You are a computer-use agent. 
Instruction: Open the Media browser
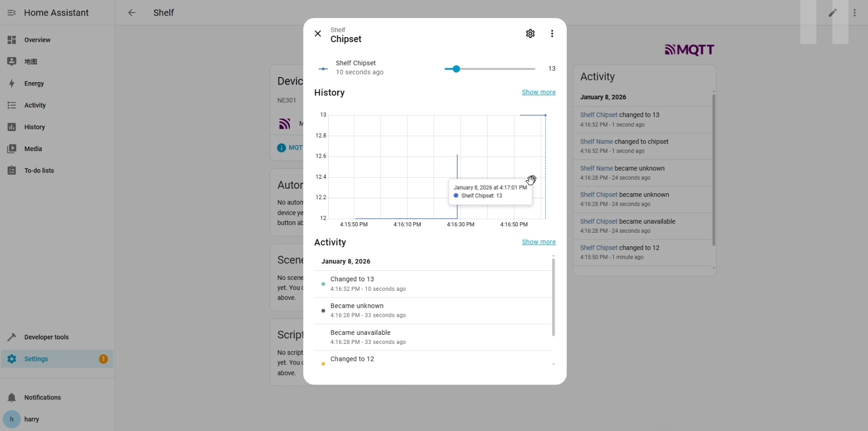[33, 149]
